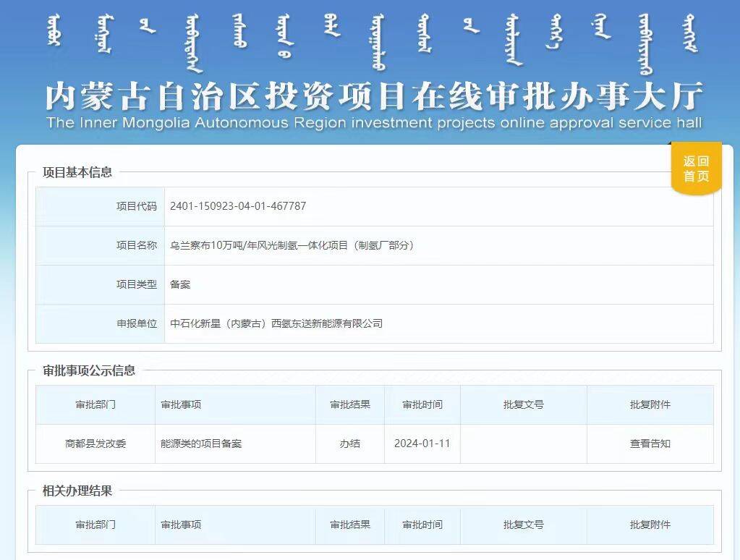Click the Mongolian script banner title
The image size is (740, 560).
tap(373, 40)
